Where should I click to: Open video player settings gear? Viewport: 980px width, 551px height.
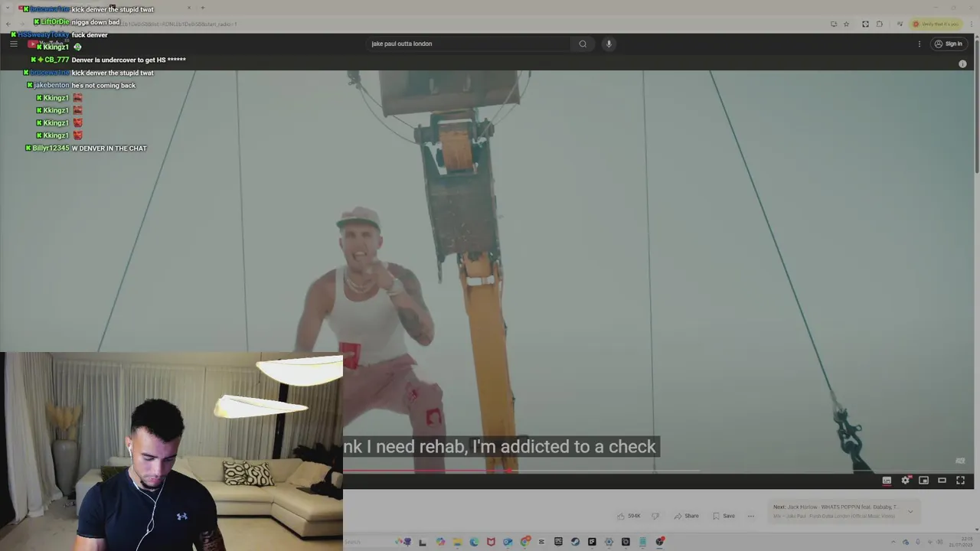tap(906, 481)
